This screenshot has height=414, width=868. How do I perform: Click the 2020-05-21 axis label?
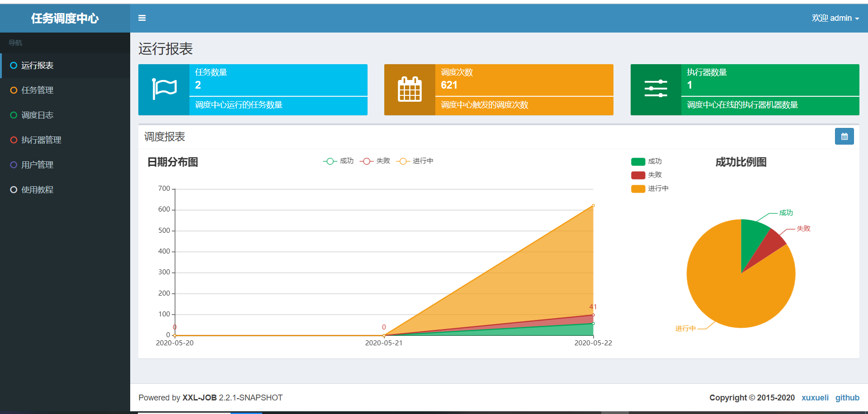pyautogui.click(x=384, y=343)
